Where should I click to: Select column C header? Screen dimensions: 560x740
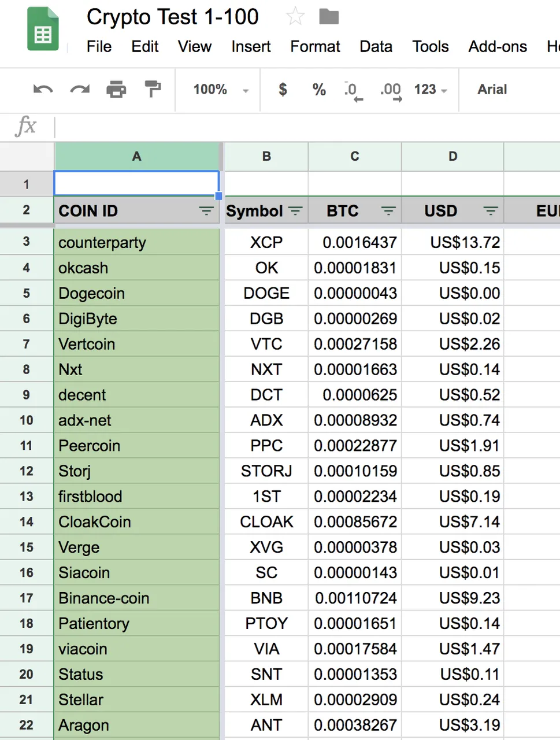click(355, 156)
